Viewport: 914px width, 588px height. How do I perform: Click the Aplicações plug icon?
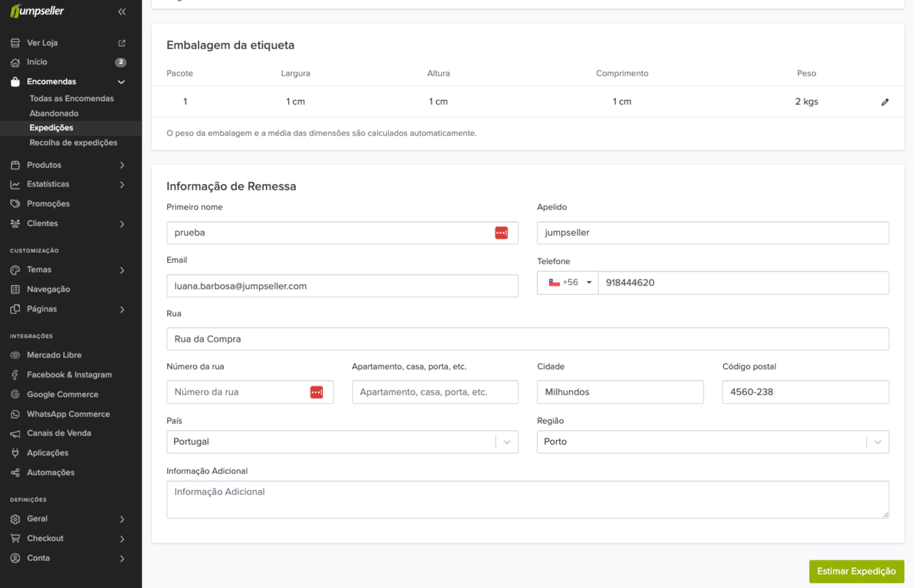[15, 453]
